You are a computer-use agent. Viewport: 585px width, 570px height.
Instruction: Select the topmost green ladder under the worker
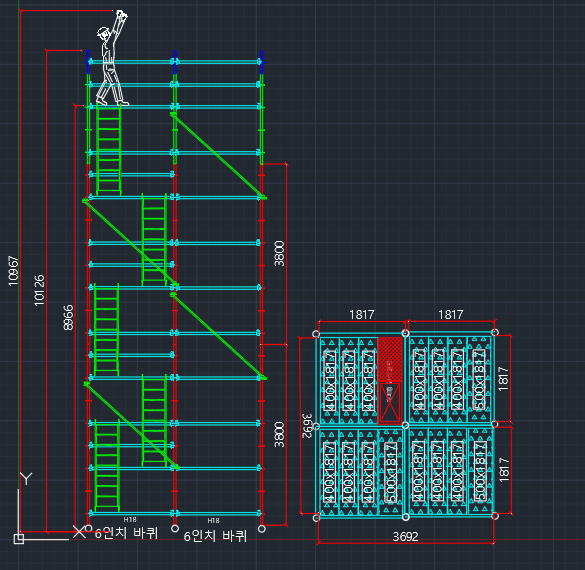coord(109,150)
